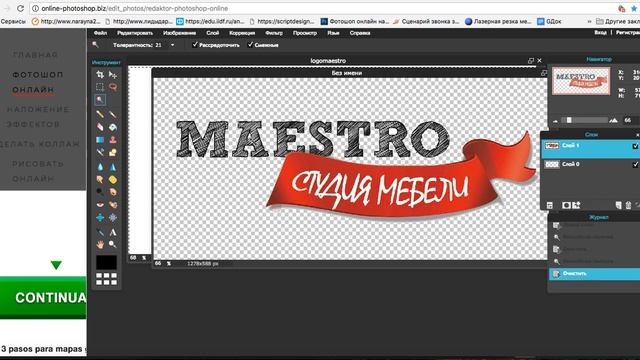The width and height of the screenshot is (640, 360).
Task: Open the Коррекция menu
Action: coord(242,33)
